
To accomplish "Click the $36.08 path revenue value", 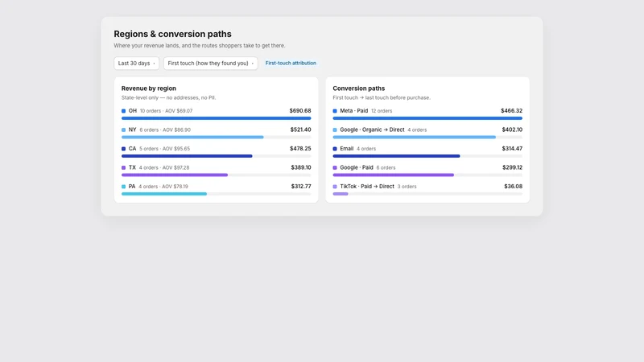I will tap(514, 187).
